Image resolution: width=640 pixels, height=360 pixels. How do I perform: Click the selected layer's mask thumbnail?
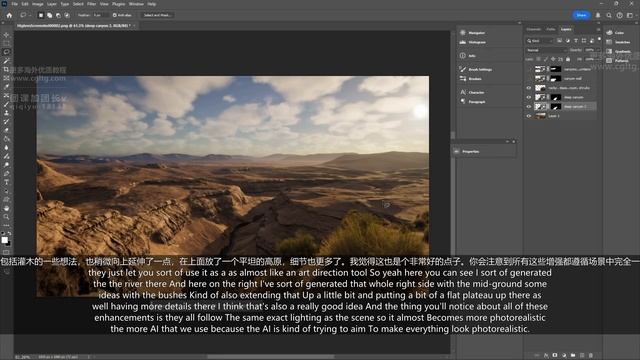point(556,107)
